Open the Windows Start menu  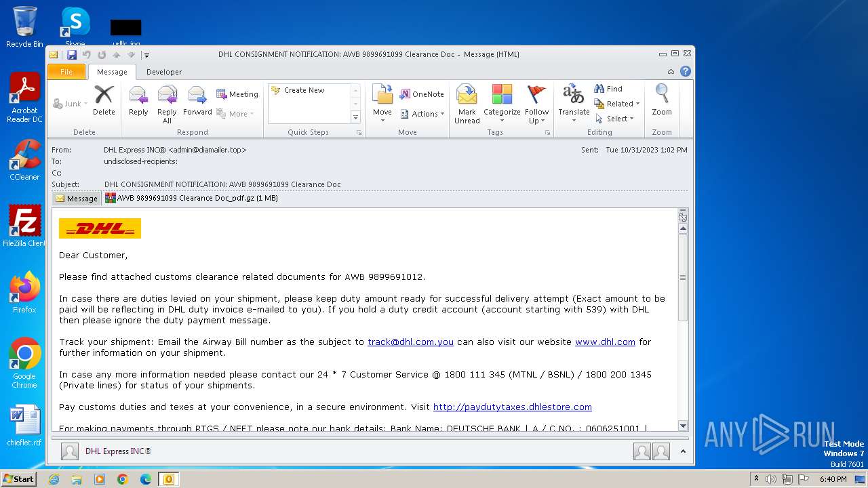coord(19,479)
